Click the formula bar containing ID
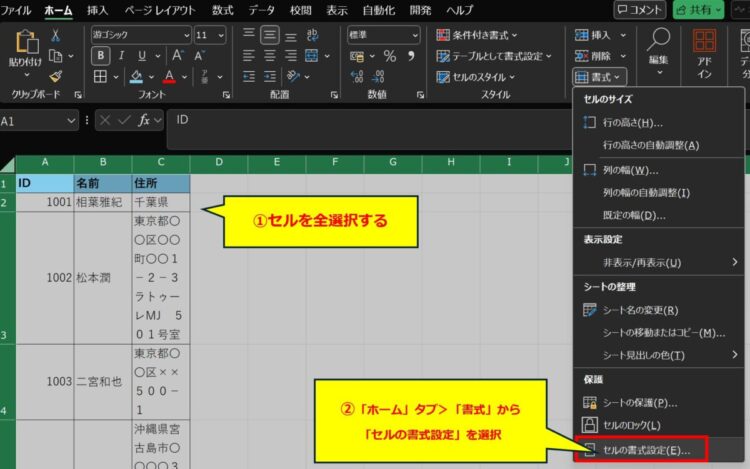Screen dimensions: 750x469 [x=370, y=129]
